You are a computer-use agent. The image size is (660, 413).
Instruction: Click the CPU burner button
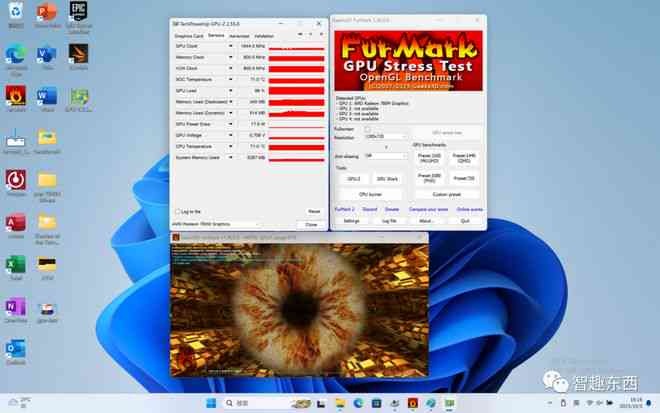pos(370,195)
